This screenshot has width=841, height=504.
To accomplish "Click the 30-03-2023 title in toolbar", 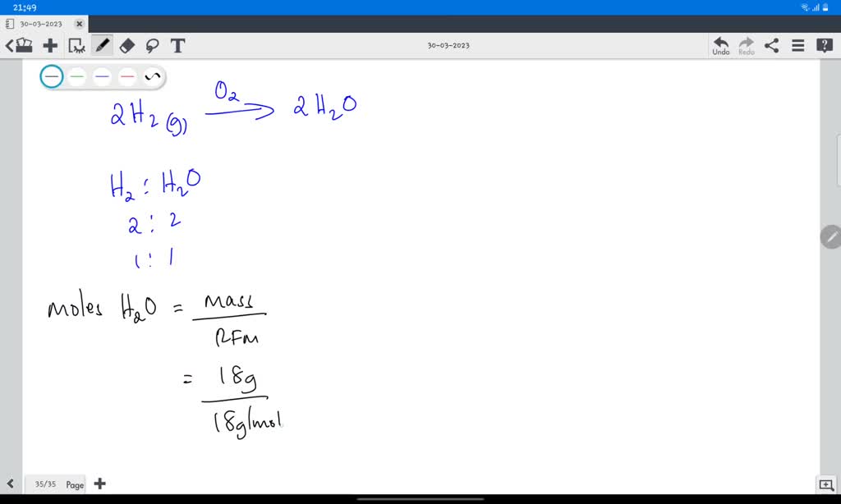I will pyautogui.click(x=448, y=46).
